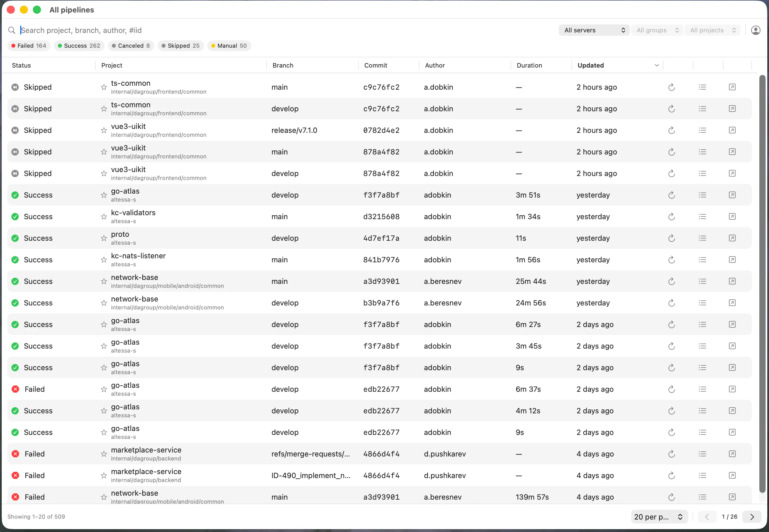This screenshot has height=532, width=769.
Task: Retry the failed go-atlas edb22677 pipeline
Action: (671, 389)
